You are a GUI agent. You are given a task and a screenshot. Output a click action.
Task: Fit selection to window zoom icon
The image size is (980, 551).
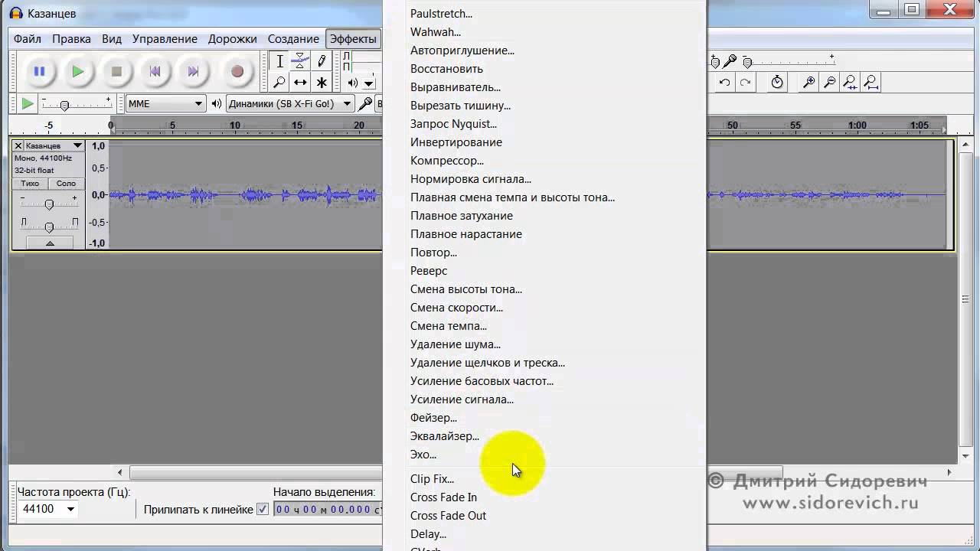point(850,82)
